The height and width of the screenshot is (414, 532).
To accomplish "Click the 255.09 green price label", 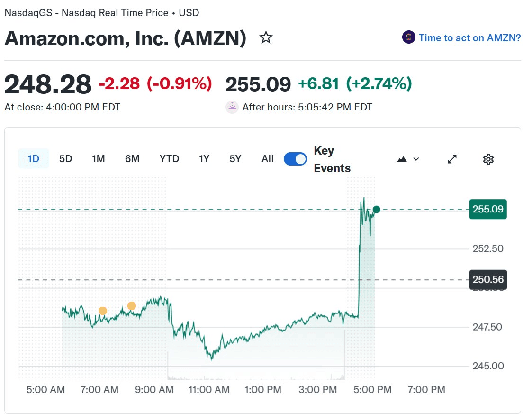I will (x=487, y=209).
